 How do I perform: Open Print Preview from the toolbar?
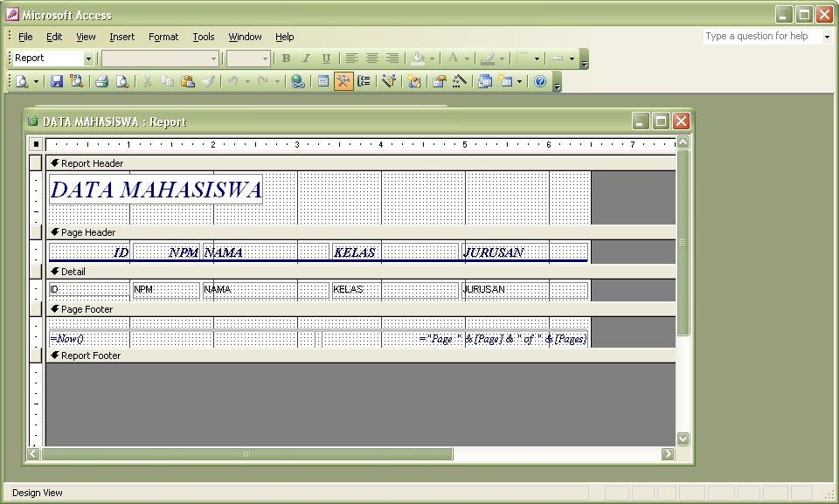tap(122, 81)
